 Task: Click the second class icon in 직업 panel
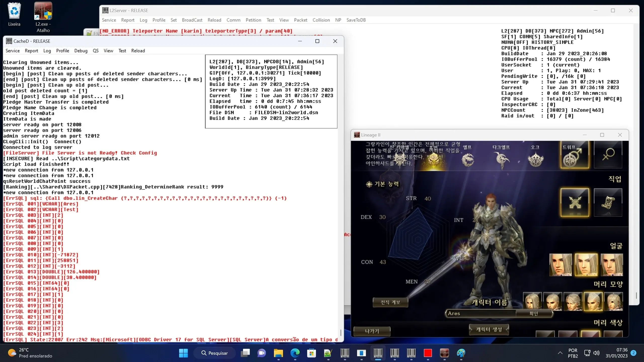(x=609, y=203)
